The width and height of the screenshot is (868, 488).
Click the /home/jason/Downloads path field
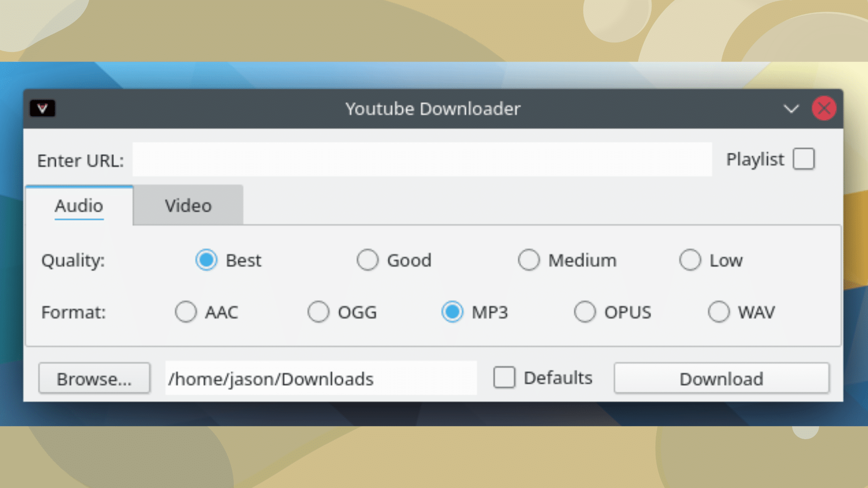(x=321, y=378)
